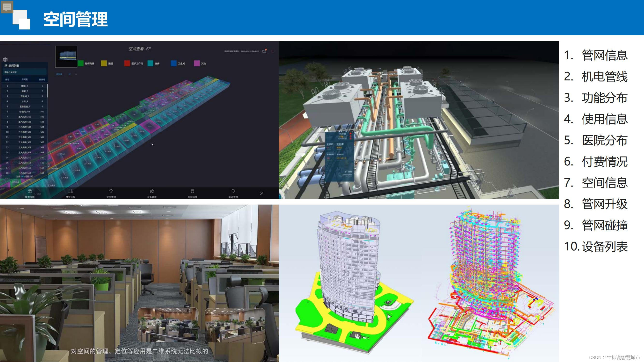Collapse the 5F floor selector chevron
This screenshot has height=362, width=644.
pos(76,74)
